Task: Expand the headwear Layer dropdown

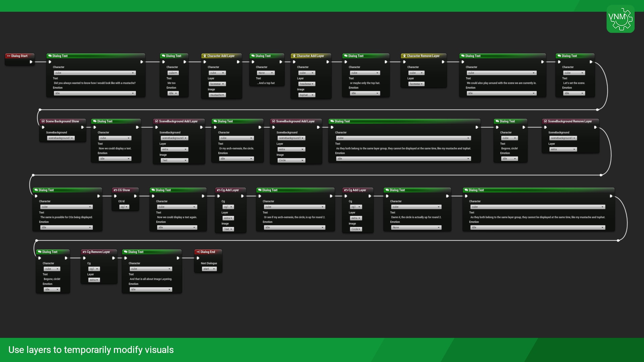Action: (307, 84)
